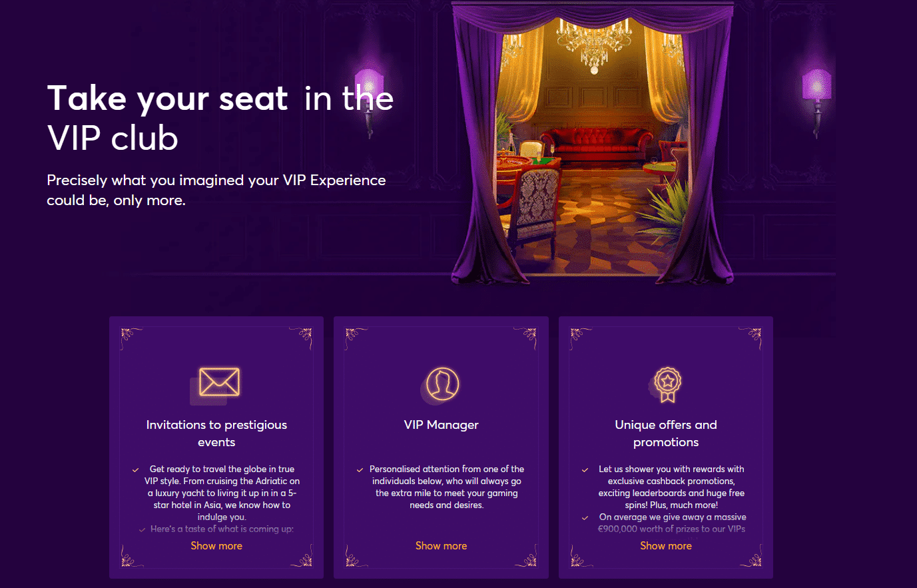
Task: Click the 'Take your seat' headline
Action: pyautogui.click(x=167, y=99)
